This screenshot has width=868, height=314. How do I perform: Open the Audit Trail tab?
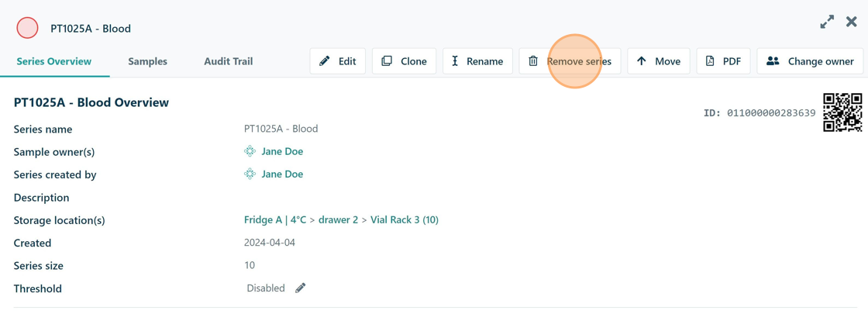(228, 61)
